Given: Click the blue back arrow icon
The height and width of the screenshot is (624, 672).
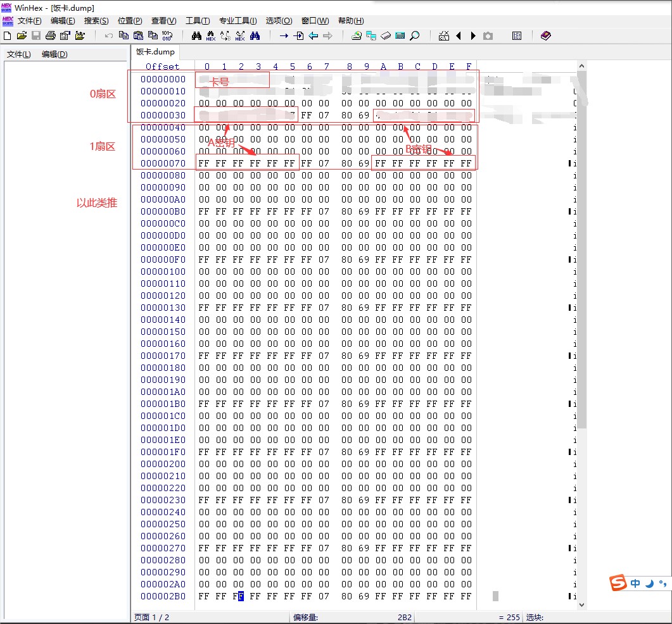Looking at the screenshot, I should click(313, 36).
